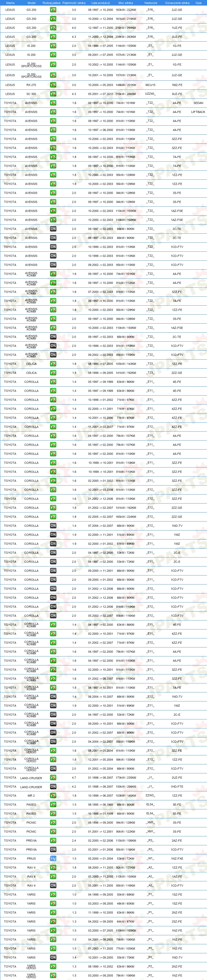Click diesel icon for Avensis Kombi 2C-TE

[53, 337]
